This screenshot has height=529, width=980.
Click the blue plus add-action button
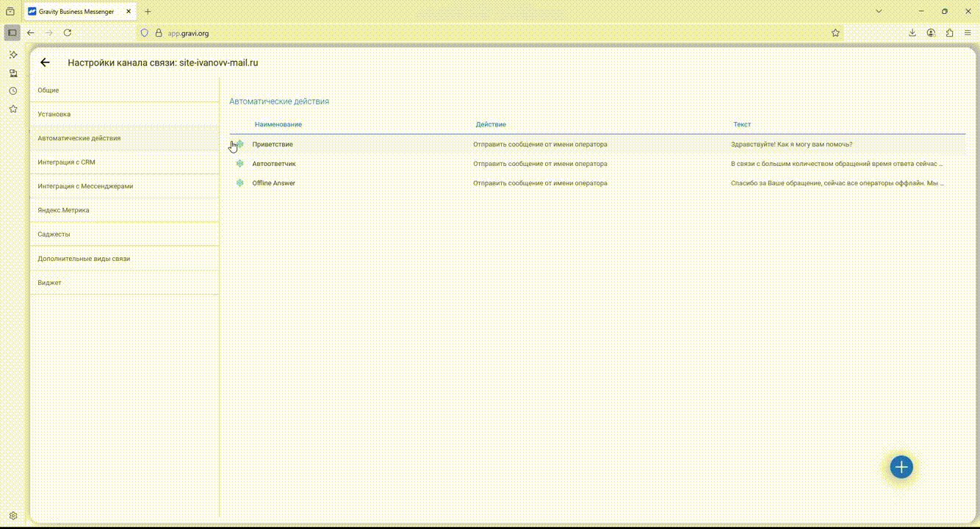901,467
